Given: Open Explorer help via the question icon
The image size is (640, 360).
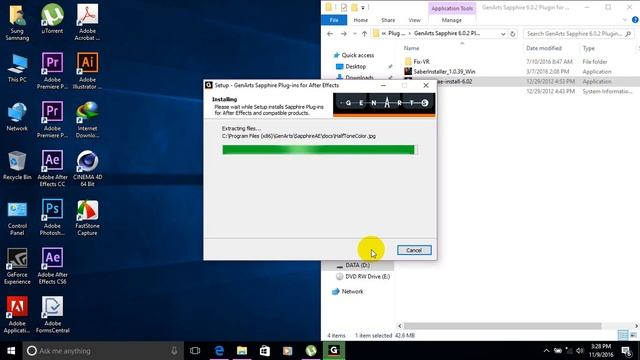Looking at the screenshot, I should click(x=635, y=20).
